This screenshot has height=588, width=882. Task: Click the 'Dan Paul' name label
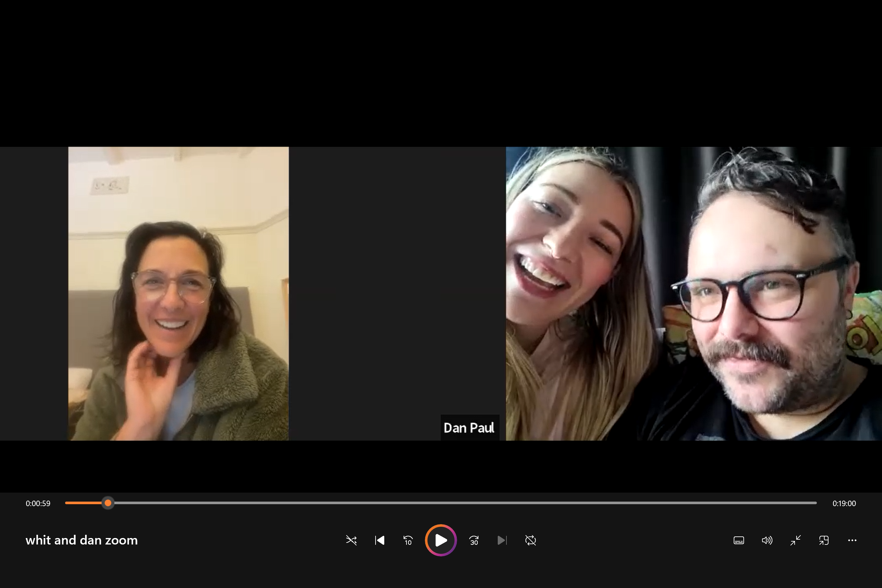pos(469,427)
